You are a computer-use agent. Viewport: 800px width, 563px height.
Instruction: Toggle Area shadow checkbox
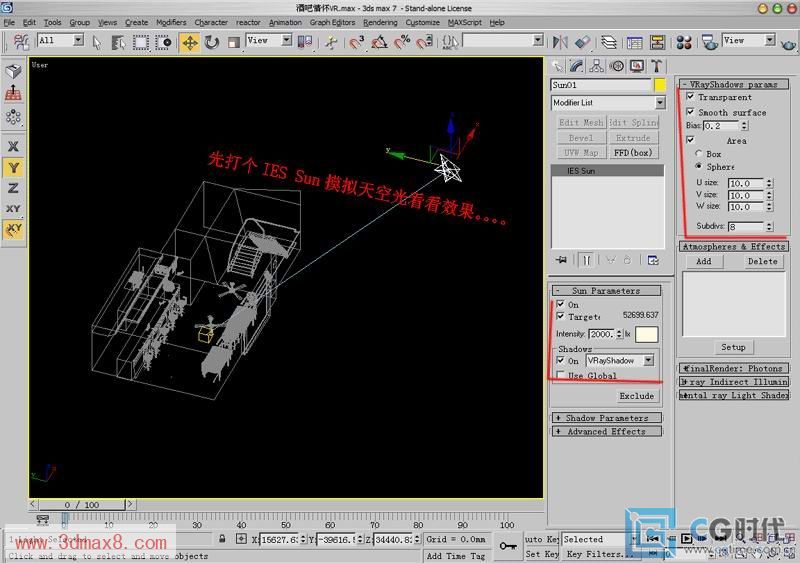tap(690, 139)
